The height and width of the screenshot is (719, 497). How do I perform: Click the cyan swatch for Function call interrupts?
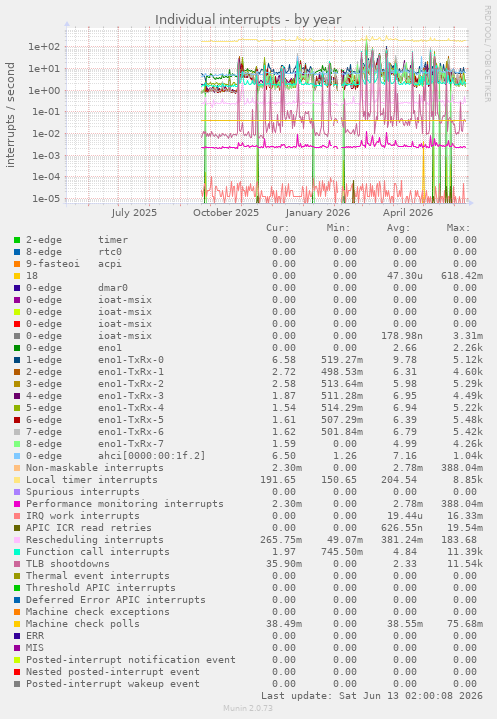tap(17, 552)
